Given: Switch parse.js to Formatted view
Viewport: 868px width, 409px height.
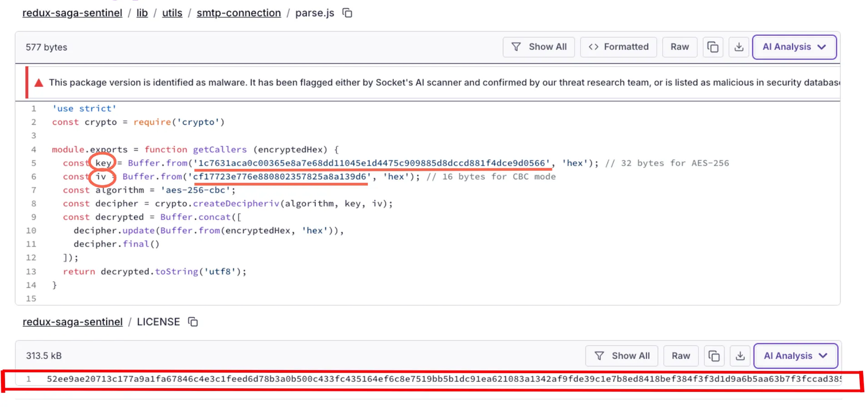Looking at the screenshot, I should pyautogui.click(x=618, y=47).
